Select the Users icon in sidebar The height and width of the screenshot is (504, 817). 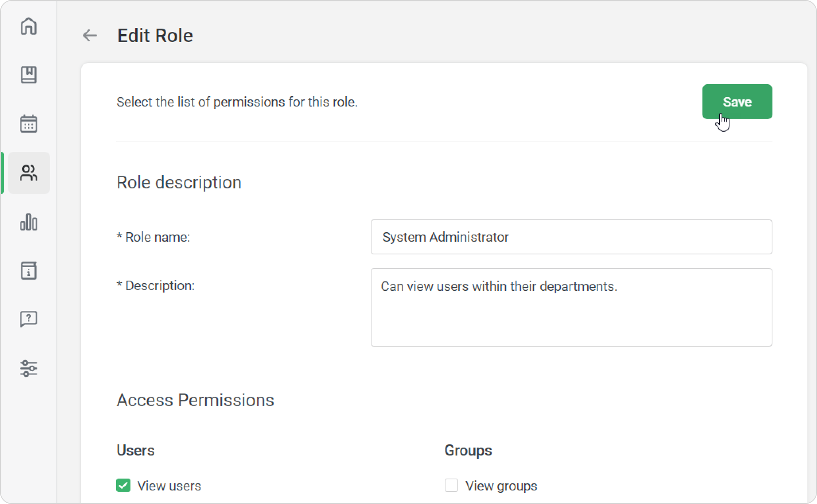[x=29, y=173]
